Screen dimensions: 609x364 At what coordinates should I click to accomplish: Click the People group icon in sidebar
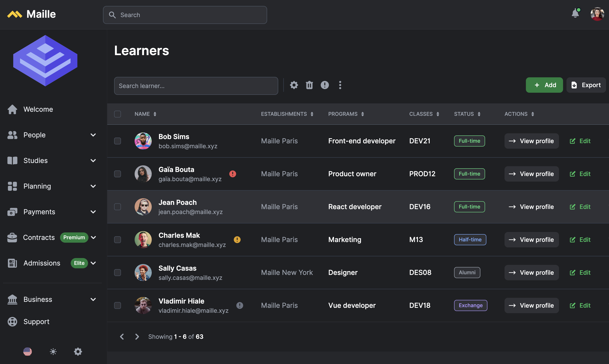pos(12,135)
